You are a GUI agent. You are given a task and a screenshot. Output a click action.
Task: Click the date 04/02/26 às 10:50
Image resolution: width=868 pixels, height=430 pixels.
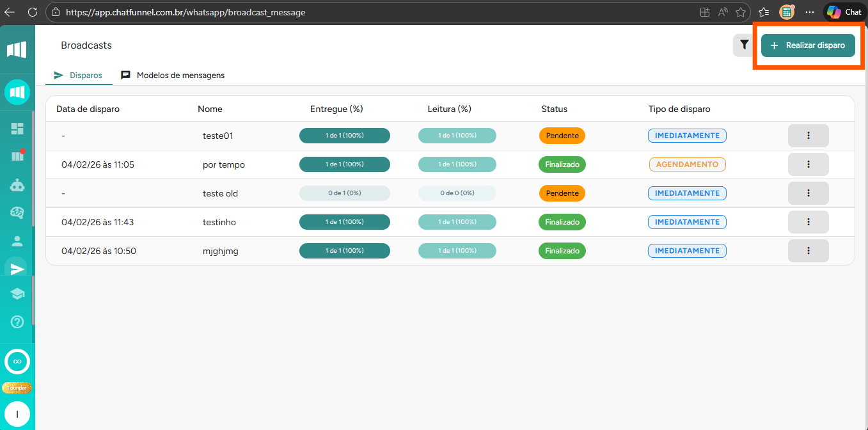pos(99,251)
